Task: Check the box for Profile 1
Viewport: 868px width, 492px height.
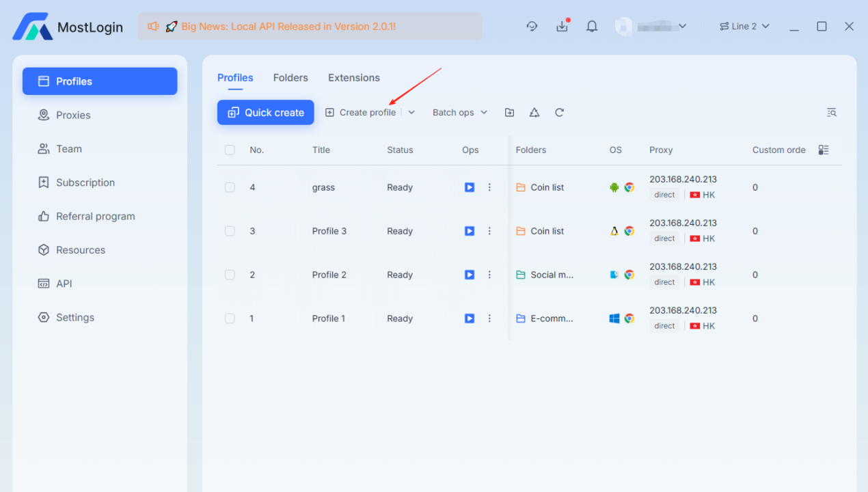Action: [x=230, y=318]
